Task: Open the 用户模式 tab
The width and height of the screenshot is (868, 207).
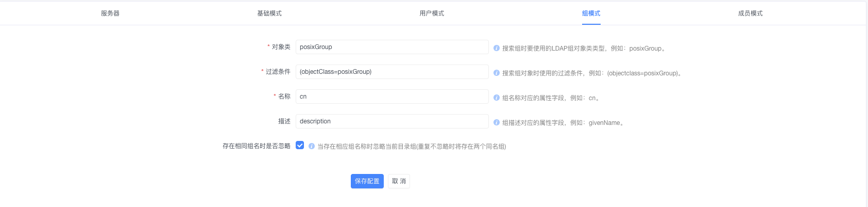Action: [432, 13]
